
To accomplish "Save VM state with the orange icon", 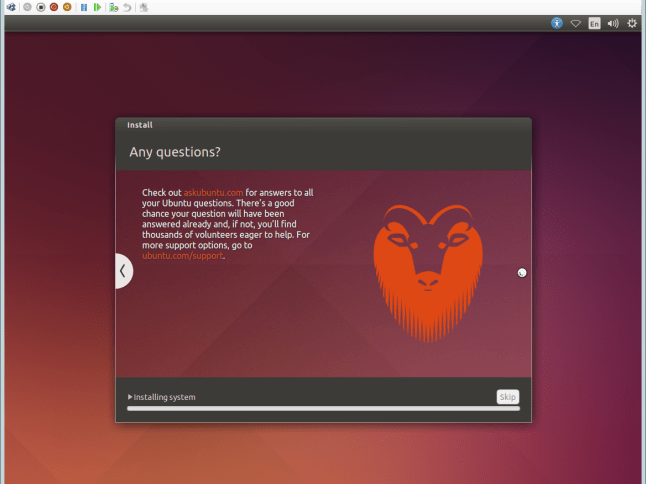I will click(x=67, y=7).
